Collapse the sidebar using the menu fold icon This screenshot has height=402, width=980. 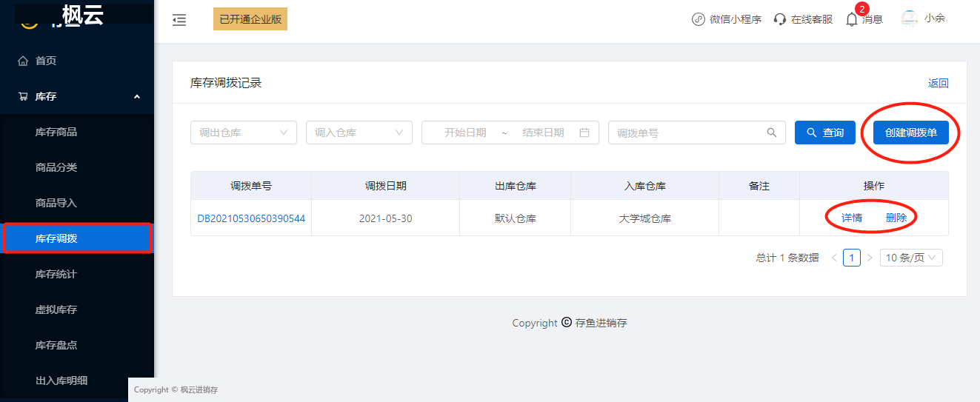coord(179,20)
